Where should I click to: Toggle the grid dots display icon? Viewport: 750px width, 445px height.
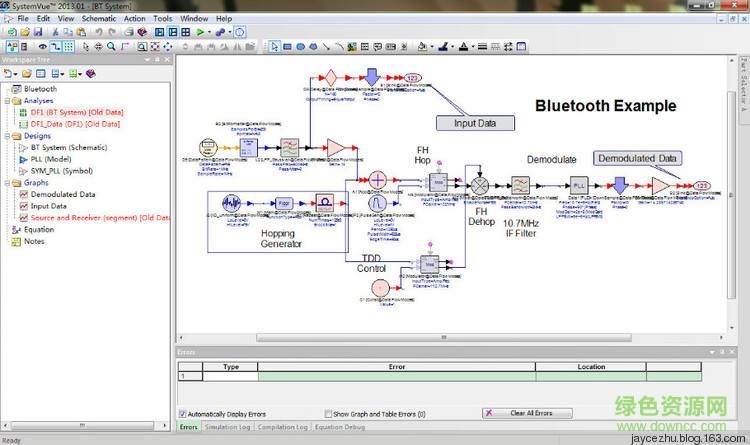68,46
